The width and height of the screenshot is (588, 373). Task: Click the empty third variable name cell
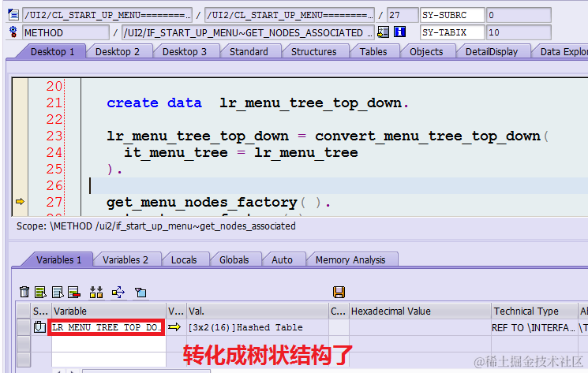(x=109, y=360)
